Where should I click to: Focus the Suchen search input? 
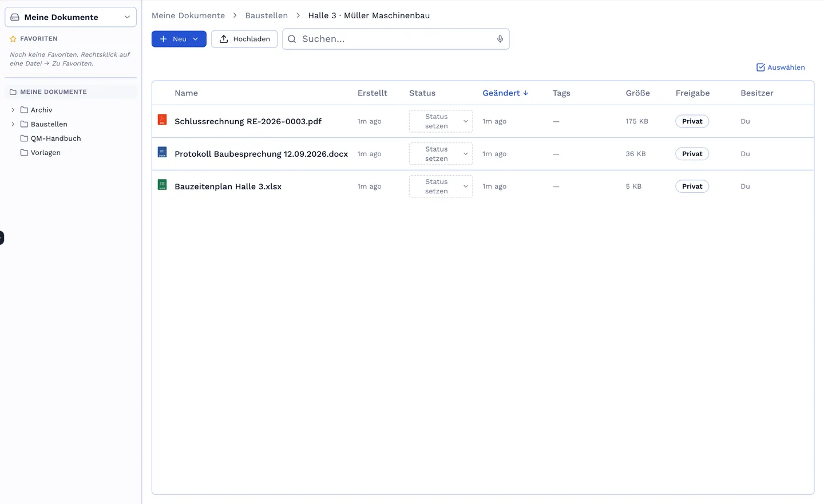pyautogui.click(x=396, y=39)
